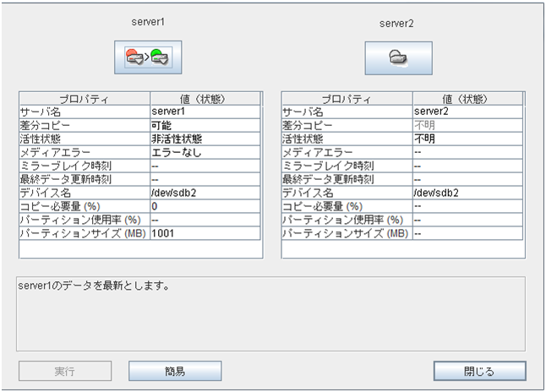546x392 pixels.
Task: Click the プロパティ column header for server2
Action: pyautogui.click(x=347, y=98)
